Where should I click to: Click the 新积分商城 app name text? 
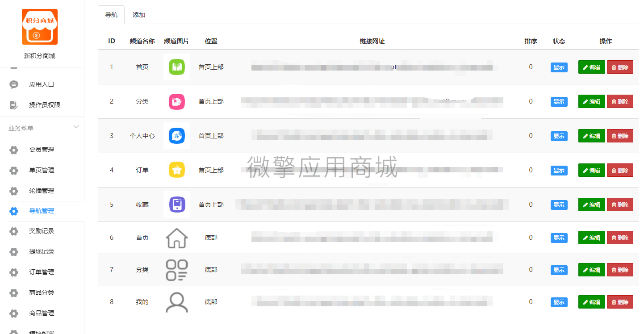point(40,56)
